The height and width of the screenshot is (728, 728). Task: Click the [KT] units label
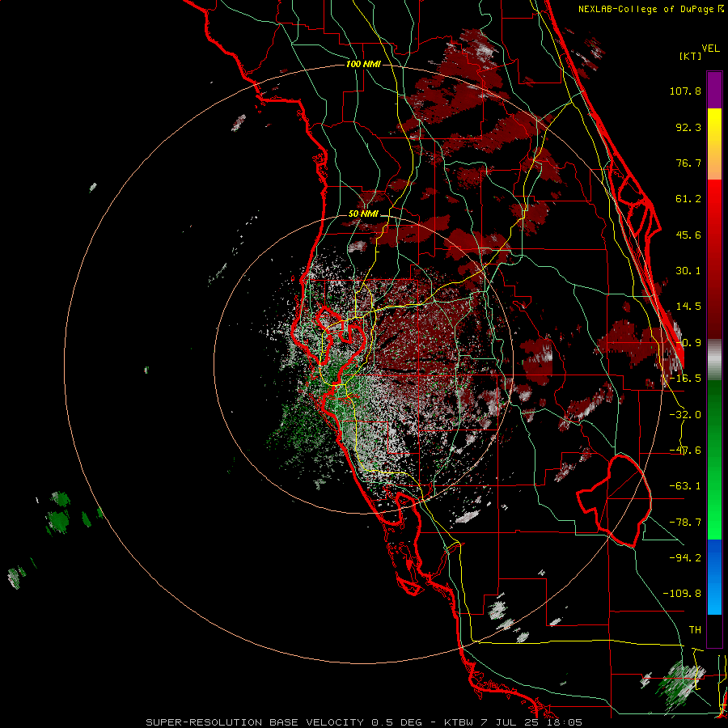click(690, 56)
